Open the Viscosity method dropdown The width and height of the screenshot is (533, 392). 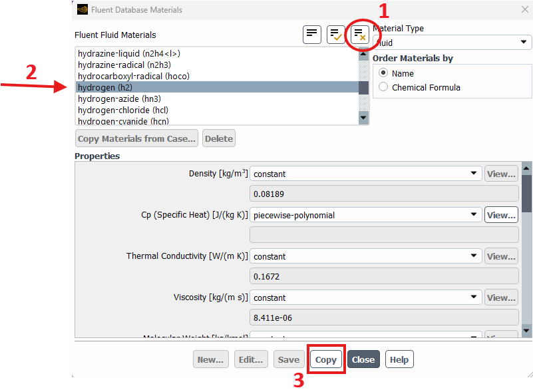[366, 297]
